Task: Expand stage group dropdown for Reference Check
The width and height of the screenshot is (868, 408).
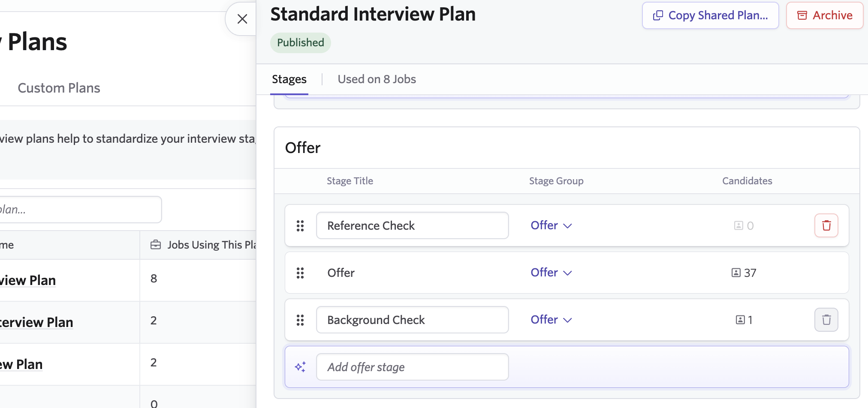Action: point(551,225)
